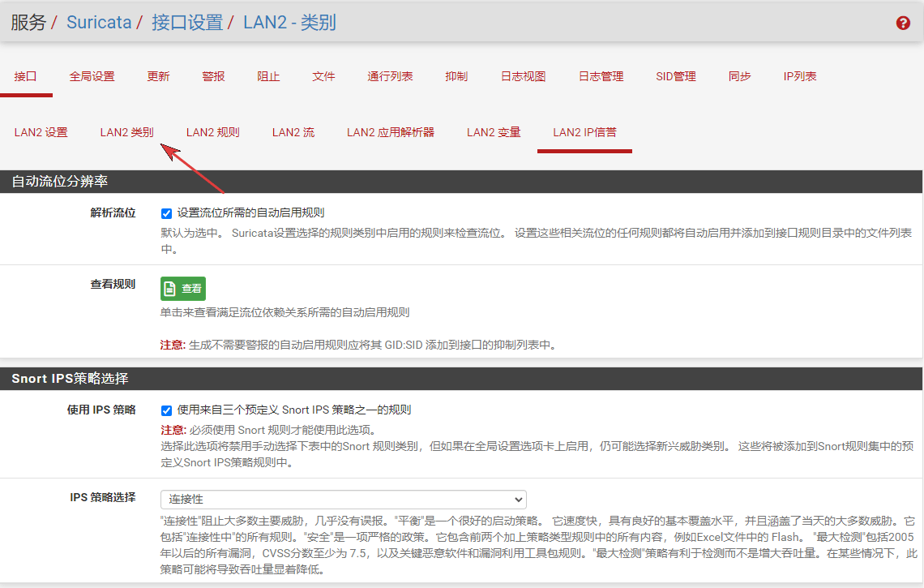This screenshot has width=924, height=588.
Task: Go to the LAN2 变量 sub-tab
Action: [x=494, y=132]
